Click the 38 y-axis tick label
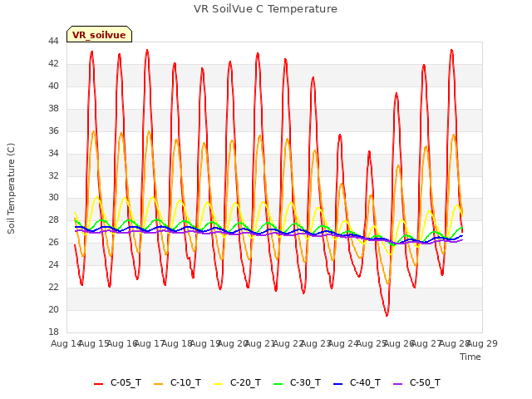Screen dimensions: 532x399 click(53, 108)
